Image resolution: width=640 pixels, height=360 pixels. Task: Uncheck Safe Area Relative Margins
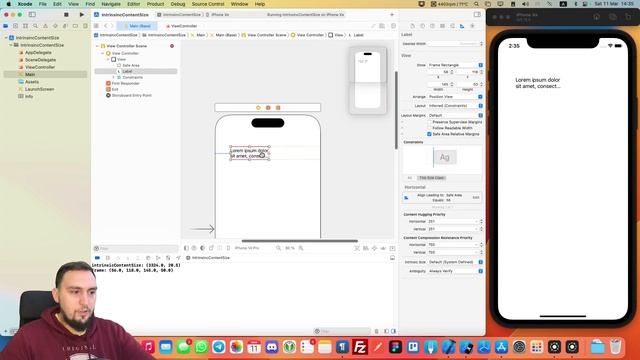429,134
